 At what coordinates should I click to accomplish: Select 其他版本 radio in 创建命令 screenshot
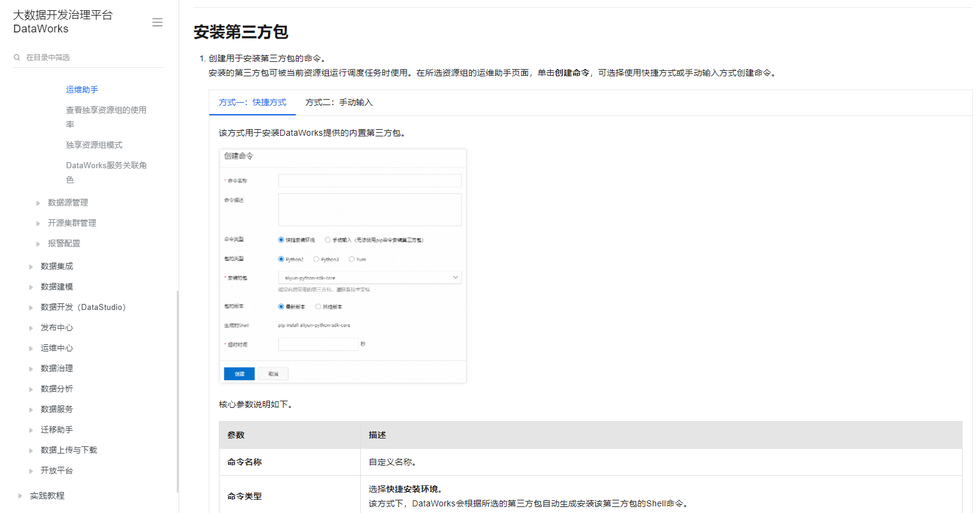pos(318,306)
